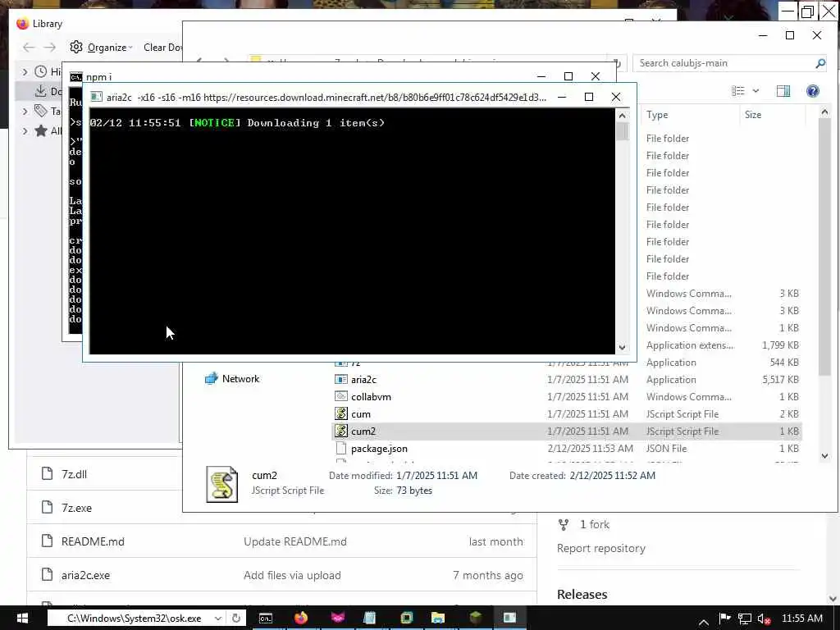Viewport: 840px width, 630px height.
Task: Click the Minecraft grass block taskbar icon
Action: pyautogui.click(x=475, y=618)
